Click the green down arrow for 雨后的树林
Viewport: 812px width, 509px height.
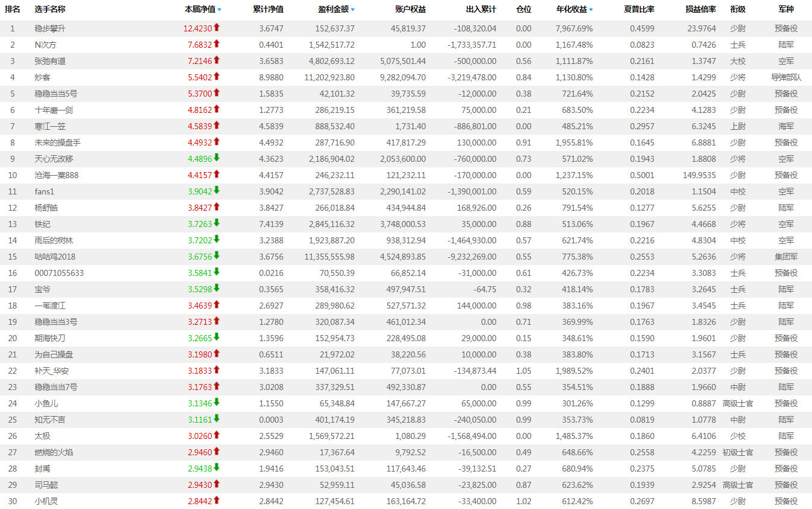(x=217, y=240)
